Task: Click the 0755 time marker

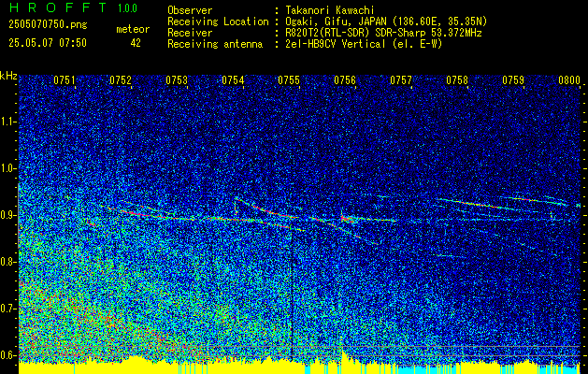Action: click(289, 80)
